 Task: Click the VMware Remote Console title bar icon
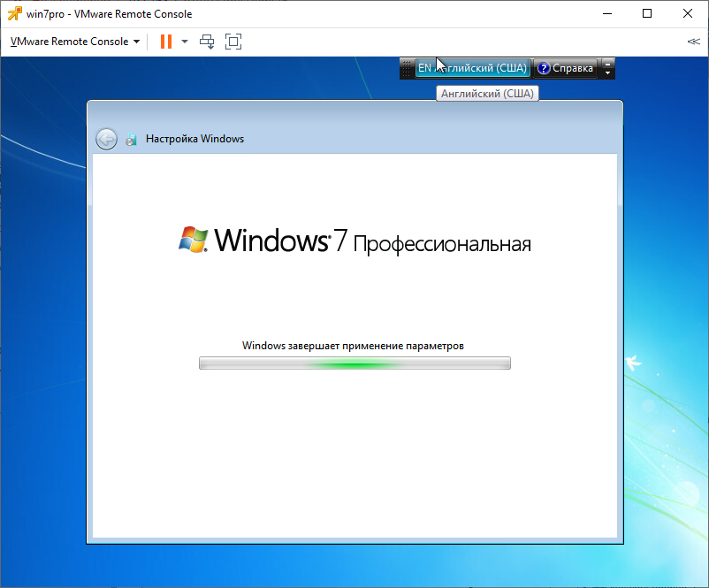coord(14,14)
